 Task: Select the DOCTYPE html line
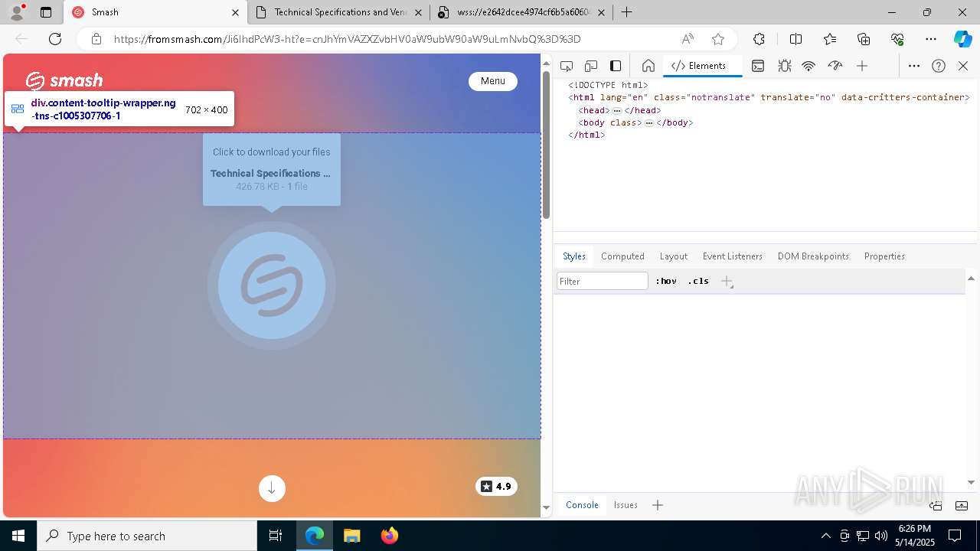[608, 85]
